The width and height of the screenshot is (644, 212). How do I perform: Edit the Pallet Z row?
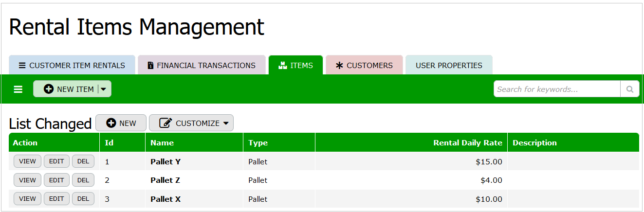click(56, 180)
